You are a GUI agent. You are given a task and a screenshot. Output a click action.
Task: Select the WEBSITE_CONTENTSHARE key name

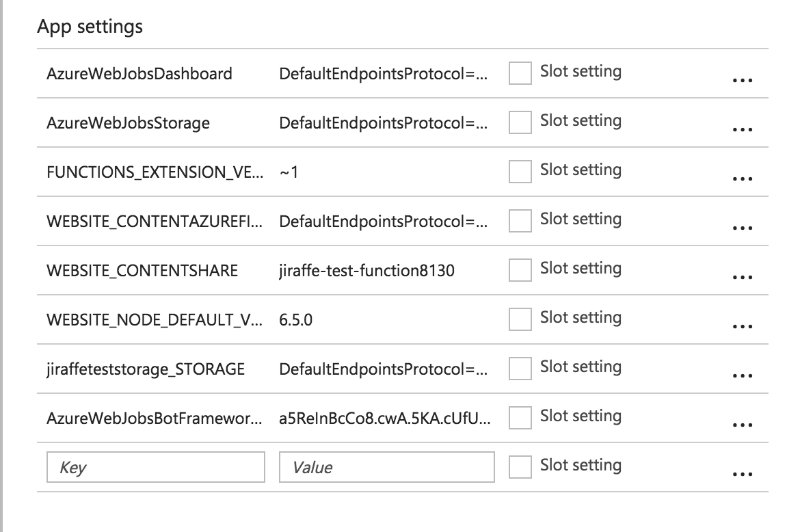142,271
